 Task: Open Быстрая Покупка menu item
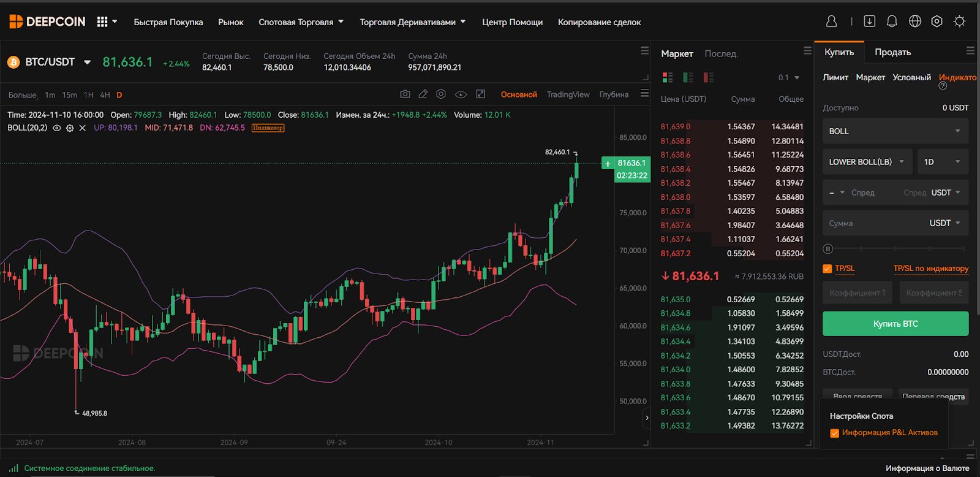pos(168,22)
